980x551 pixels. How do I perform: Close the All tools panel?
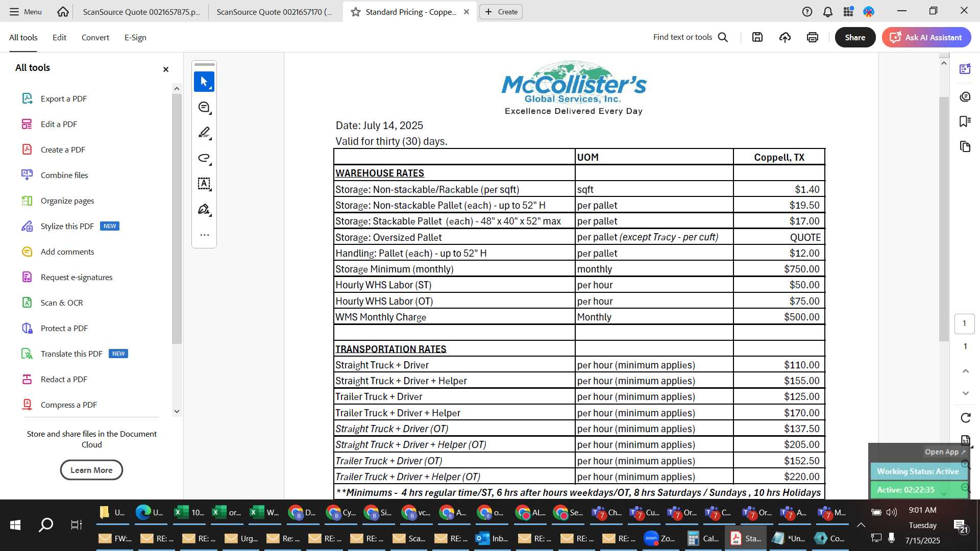(x=165, y=69)
